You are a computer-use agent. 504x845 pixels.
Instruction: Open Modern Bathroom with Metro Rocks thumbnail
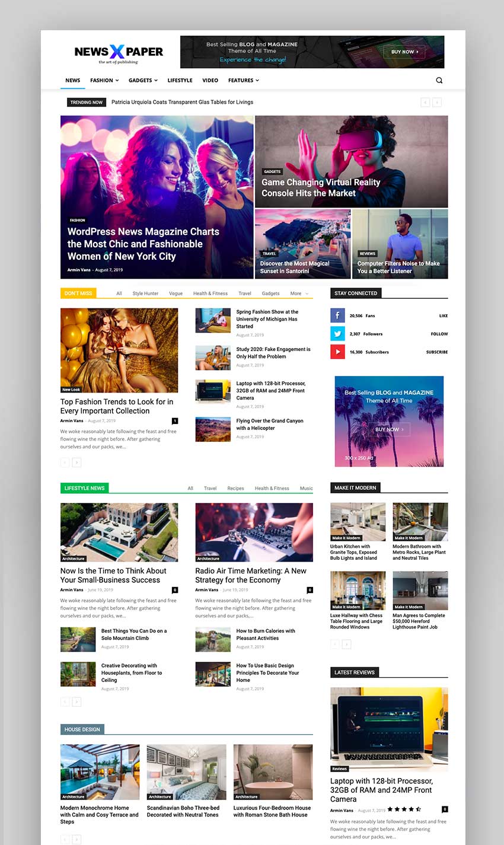pos(420,522)
